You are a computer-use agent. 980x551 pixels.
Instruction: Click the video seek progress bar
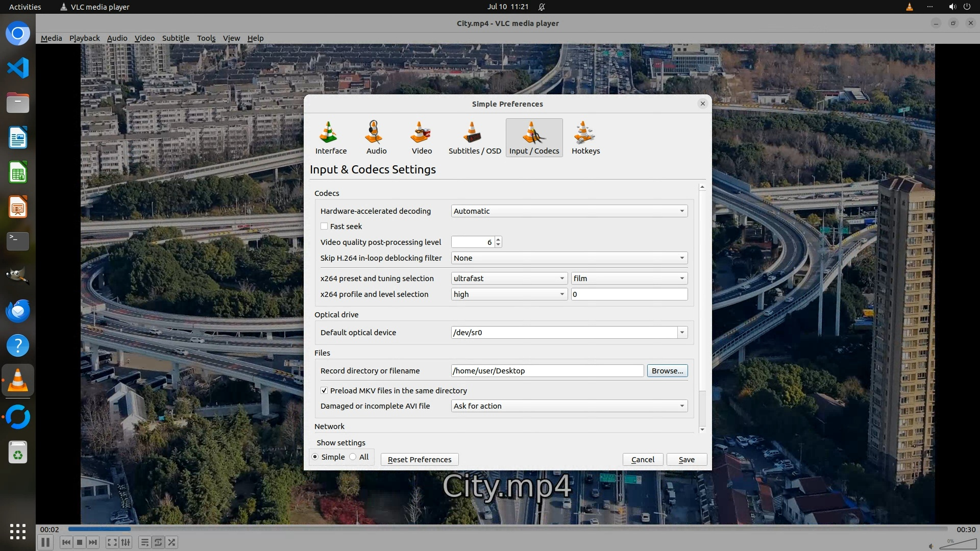(507, 529)
